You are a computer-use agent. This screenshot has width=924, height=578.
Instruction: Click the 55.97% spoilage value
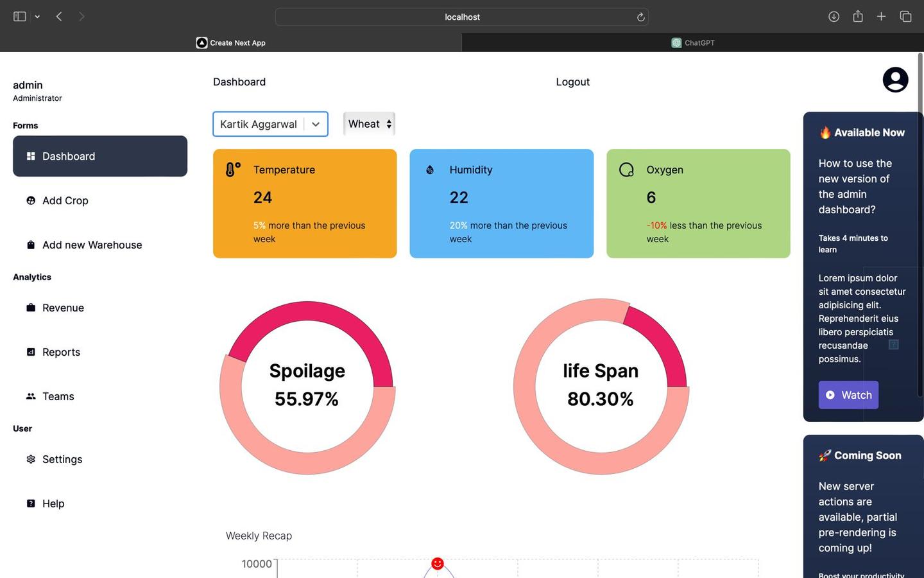[x=307, y=399]
